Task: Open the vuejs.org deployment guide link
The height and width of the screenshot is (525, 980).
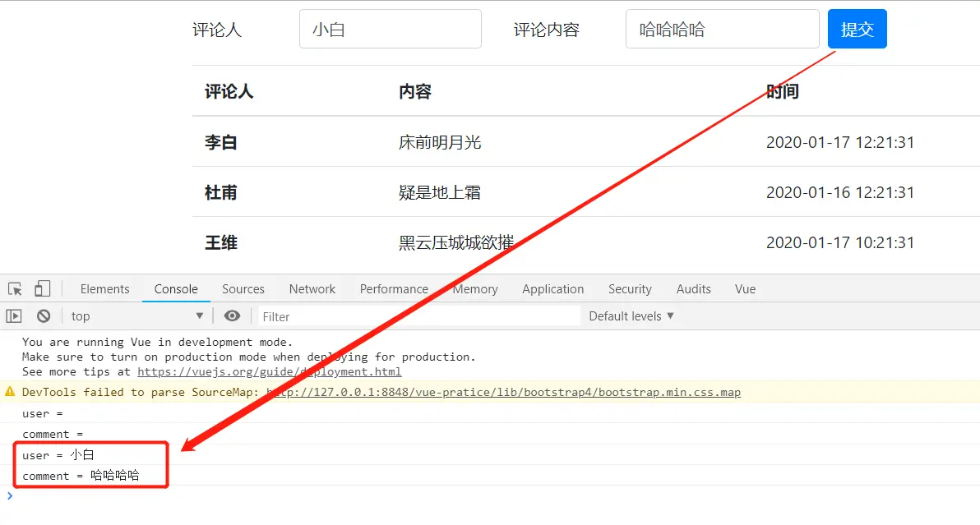Action: (x=270, y=371)
